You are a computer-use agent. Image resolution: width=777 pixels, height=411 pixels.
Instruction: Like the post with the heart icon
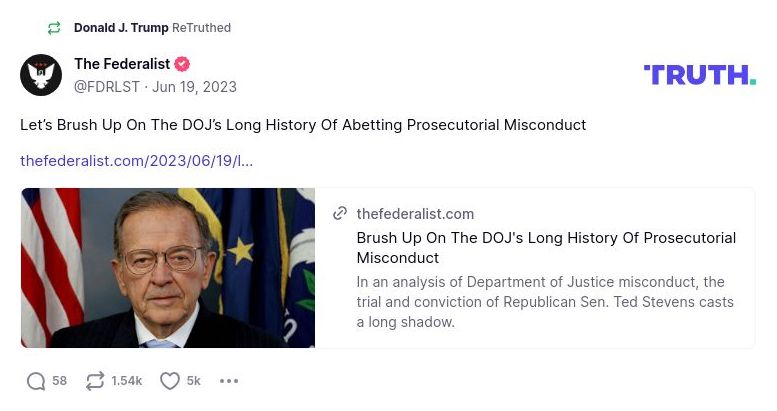tap(170, 381)
